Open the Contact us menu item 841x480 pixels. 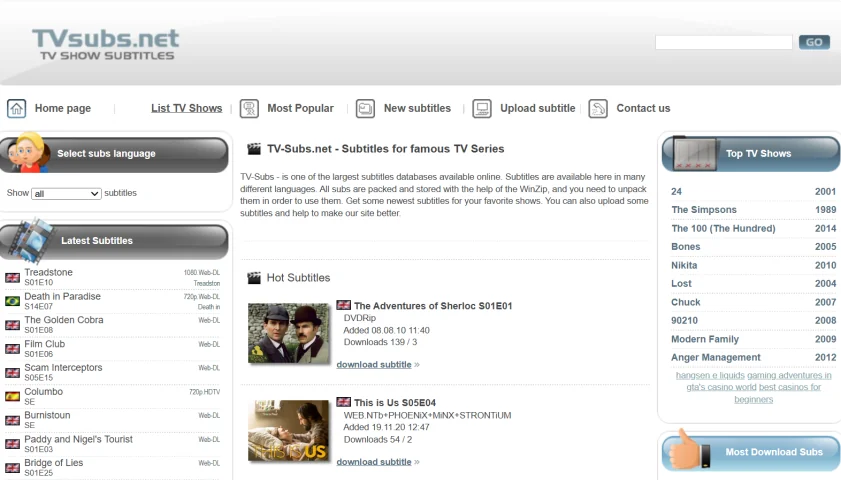click(x=643, y=108)
